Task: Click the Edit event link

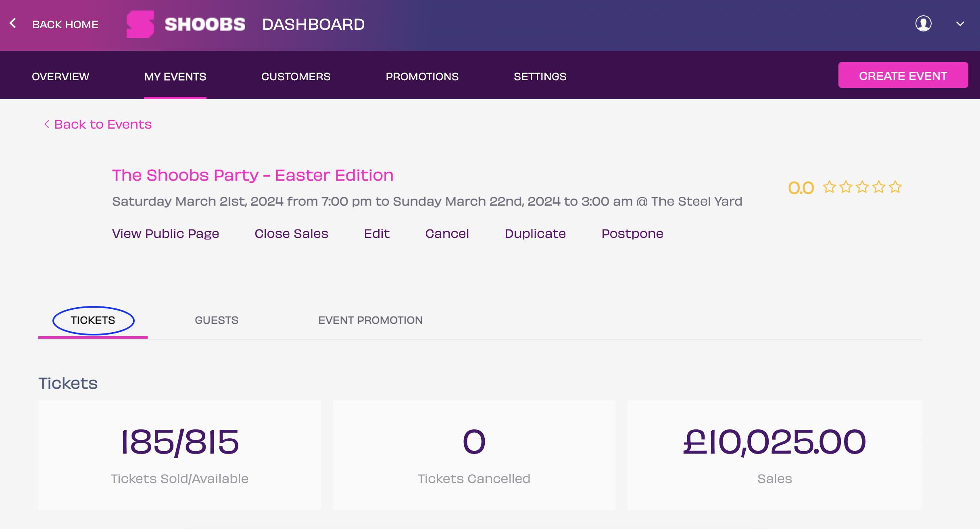Action: 377,233
